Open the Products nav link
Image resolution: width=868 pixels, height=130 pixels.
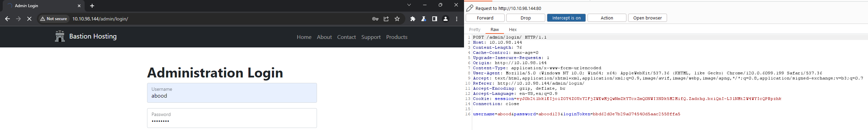click(x=397, y=37)
